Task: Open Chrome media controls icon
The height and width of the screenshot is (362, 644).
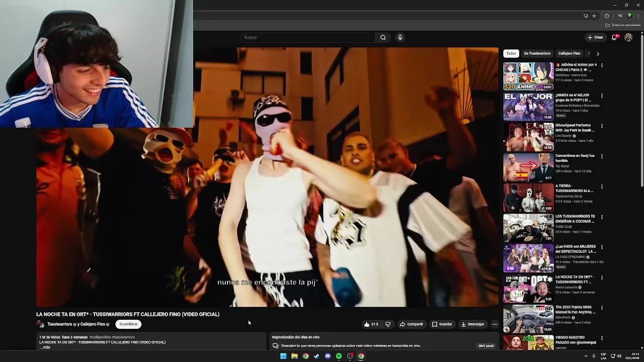Action: coord(620,16)
